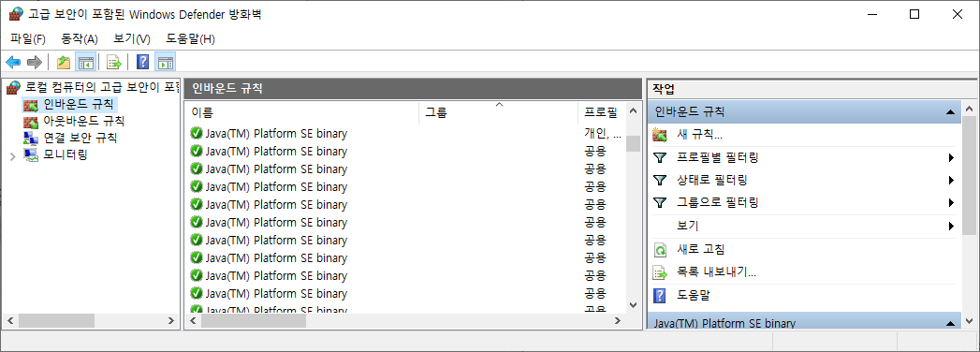Click the actions pane scroll down arrow
Viewport: 980px width, 352px height.
click(970, 321)
